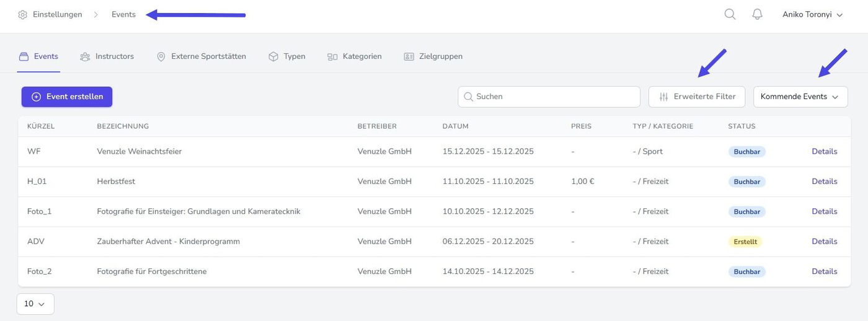
Task: View Details of the Herbstfest event
Action: (x=824, y=182)
